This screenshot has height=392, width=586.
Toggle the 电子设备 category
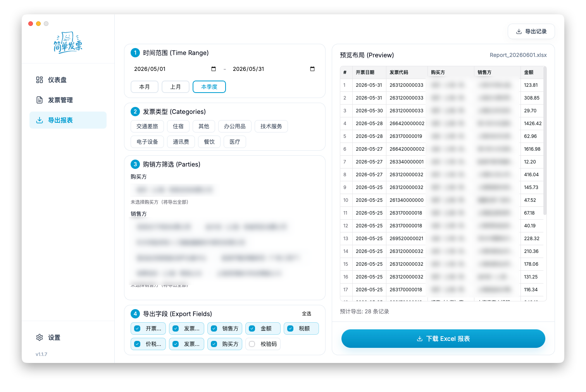147,142
